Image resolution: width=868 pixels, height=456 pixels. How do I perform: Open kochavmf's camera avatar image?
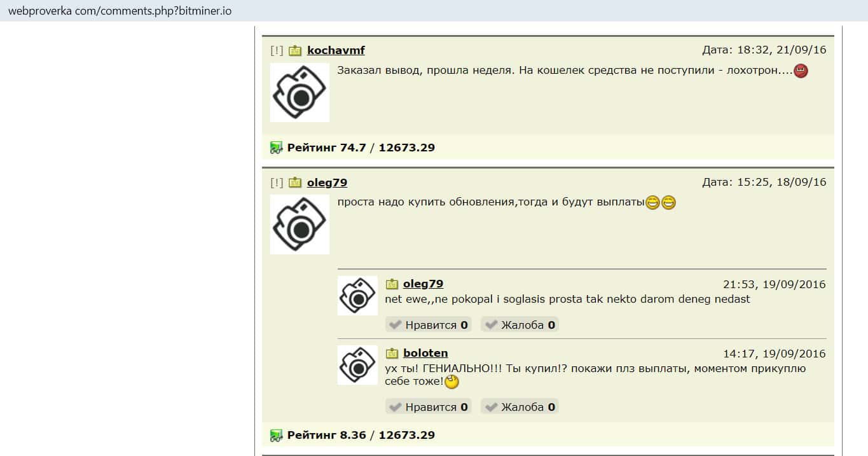[x=300, y=92]
